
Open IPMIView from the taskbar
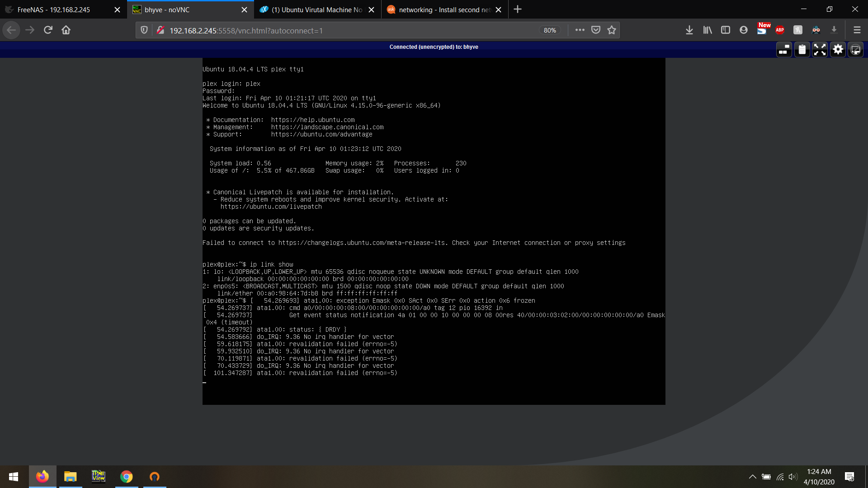[x=99, y=477]
